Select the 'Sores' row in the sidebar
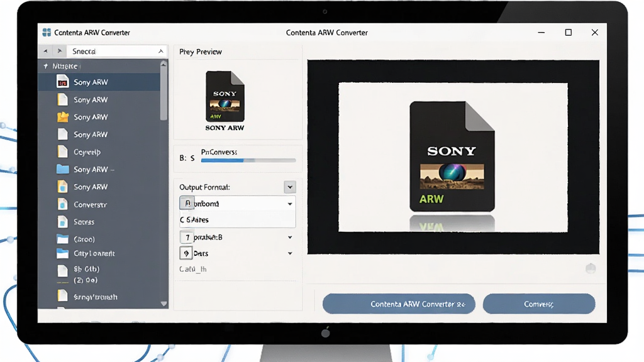 (99, 222)
